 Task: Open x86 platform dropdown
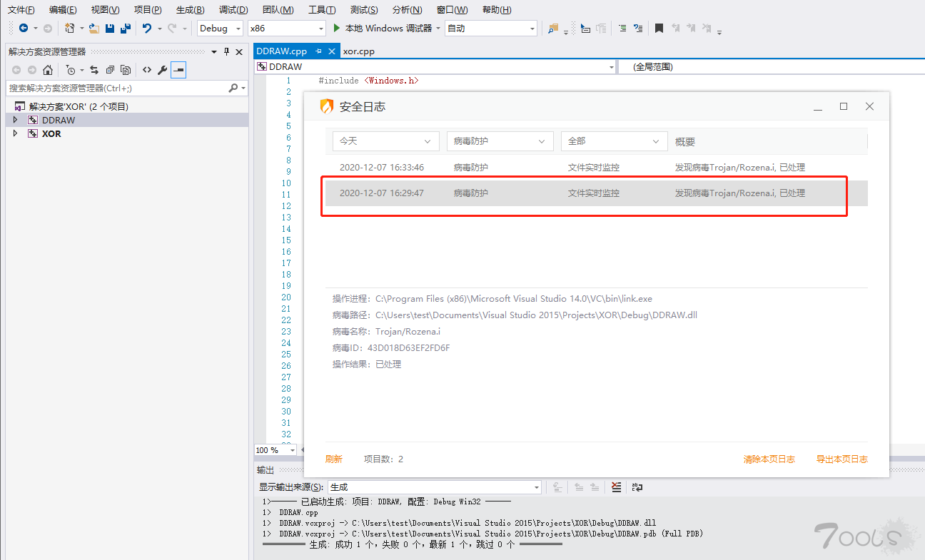point(286,29)
